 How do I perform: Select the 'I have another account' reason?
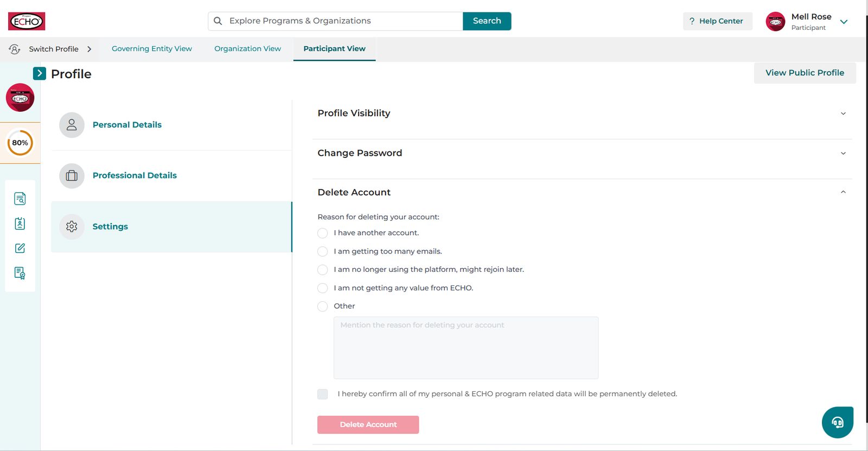[x=322, y=233]
